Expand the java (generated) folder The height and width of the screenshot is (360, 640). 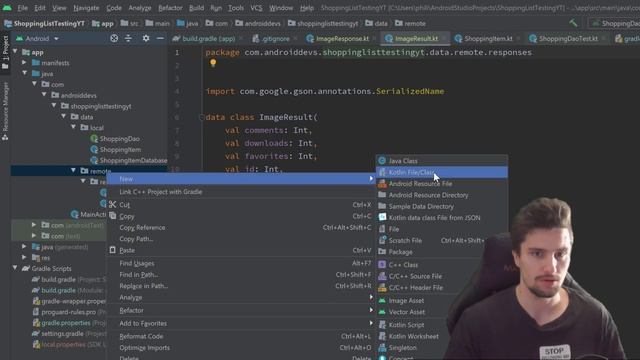click(x=24, y=247)
